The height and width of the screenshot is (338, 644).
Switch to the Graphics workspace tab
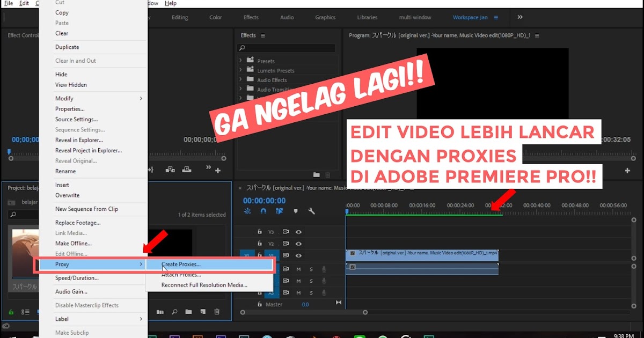click(325, 17)
